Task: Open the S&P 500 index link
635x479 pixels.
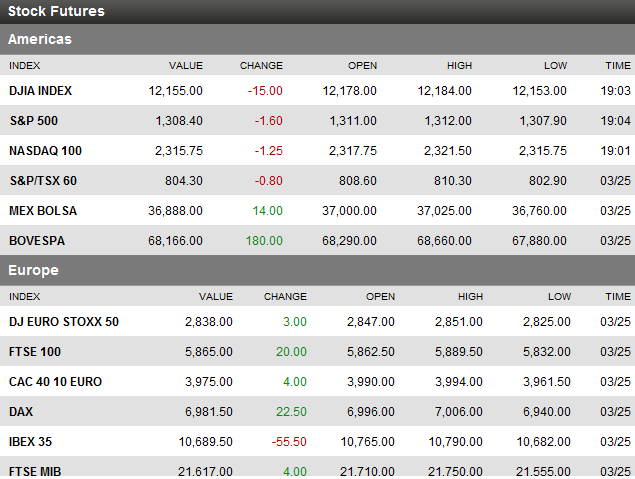Action: coord(34,121)
